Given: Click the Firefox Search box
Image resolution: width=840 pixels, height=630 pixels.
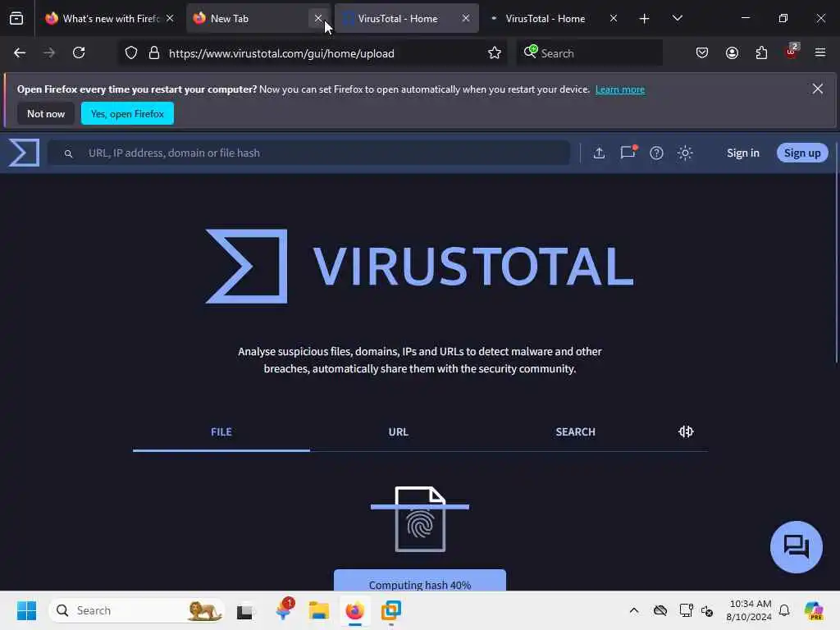Looking at the screenshot, I should [589, 53].
